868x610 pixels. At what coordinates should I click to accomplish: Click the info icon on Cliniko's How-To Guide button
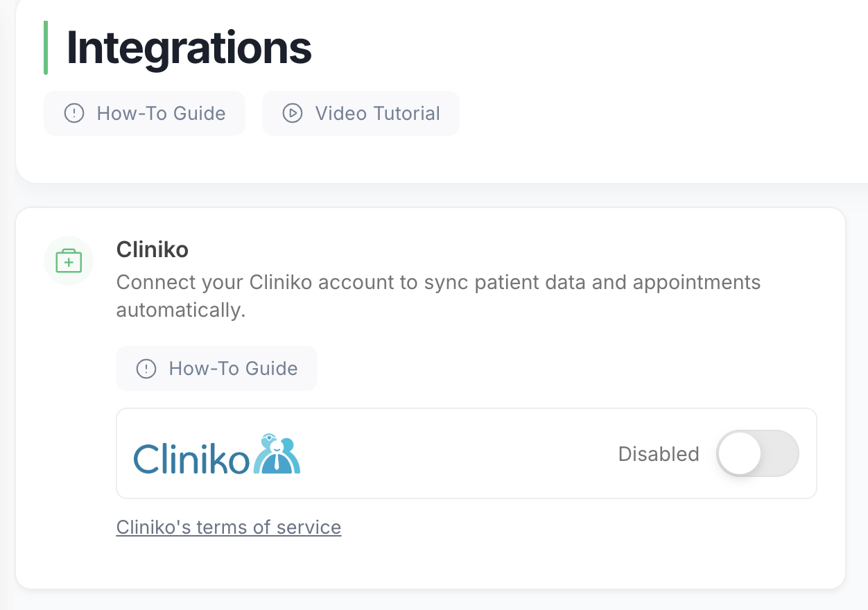[x=146, y=368]
